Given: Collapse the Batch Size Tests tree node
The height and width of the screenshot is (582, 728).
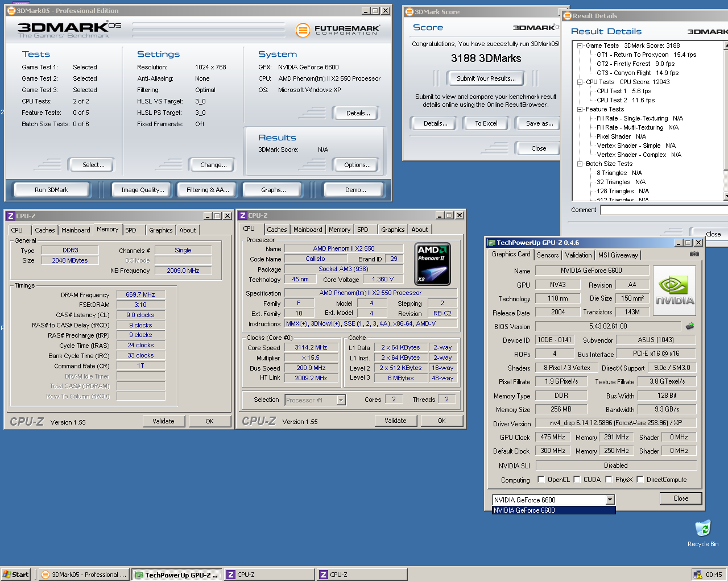Looking at the screenshot, I should (x=580, y=164).
